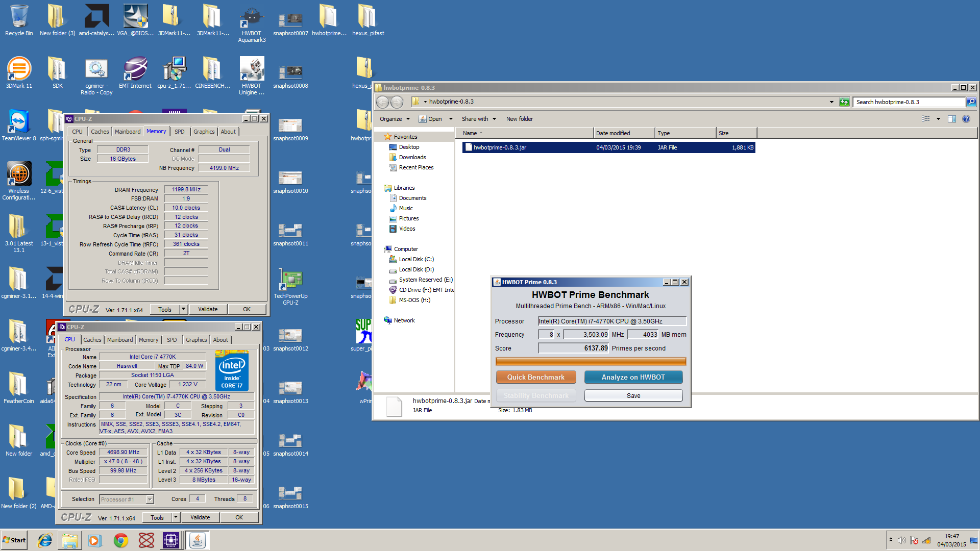980x551 pixels.
Task: Open the cpu-z_1.71 desktop icon
Action: point(174,72)
